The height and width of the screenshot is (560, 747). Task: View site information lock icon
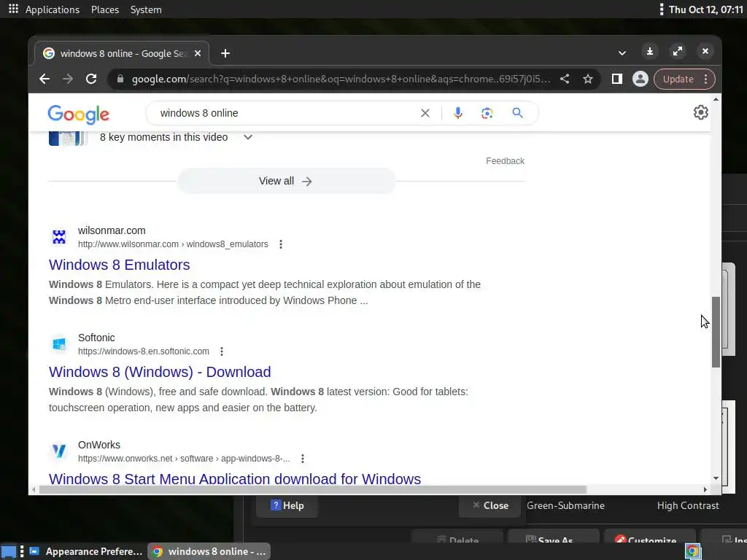[x=120, y=79]
